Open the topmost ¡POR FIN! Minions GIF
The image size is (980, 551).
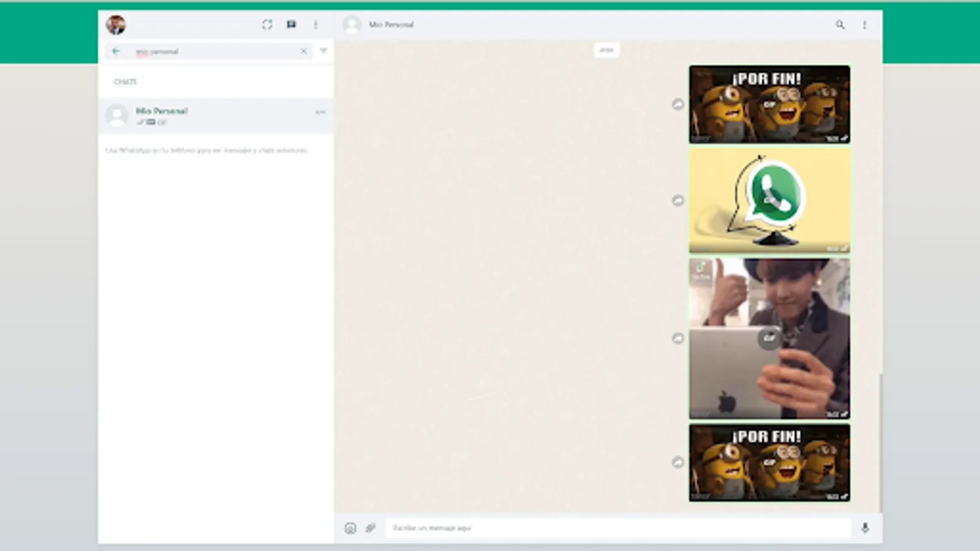(769, 105)
